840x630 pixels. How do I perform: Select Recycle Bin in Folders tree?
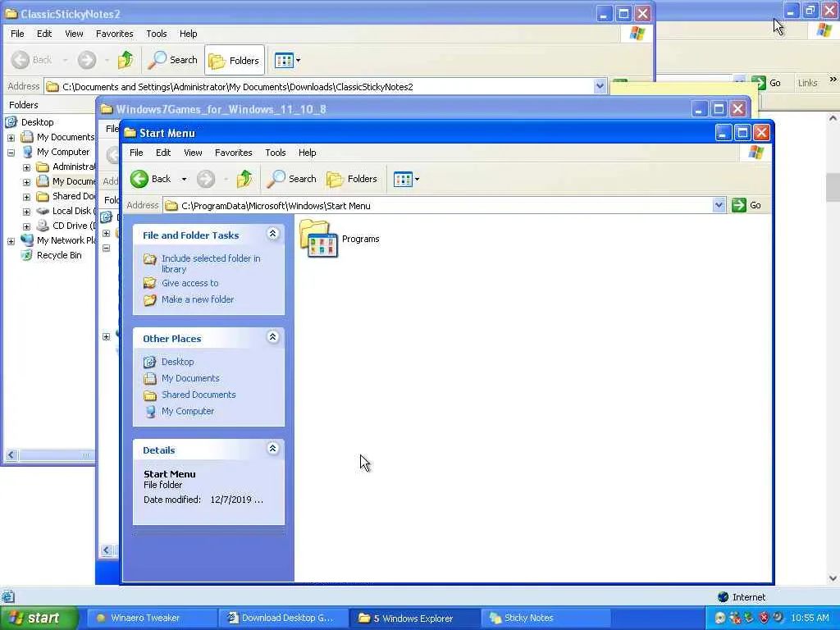tap(59, 256)
